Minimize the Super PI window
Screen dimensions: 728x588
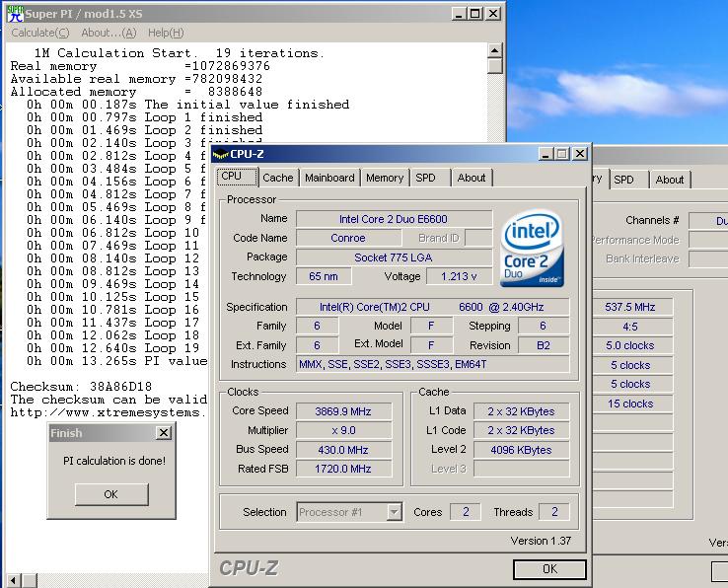[459, 14]
